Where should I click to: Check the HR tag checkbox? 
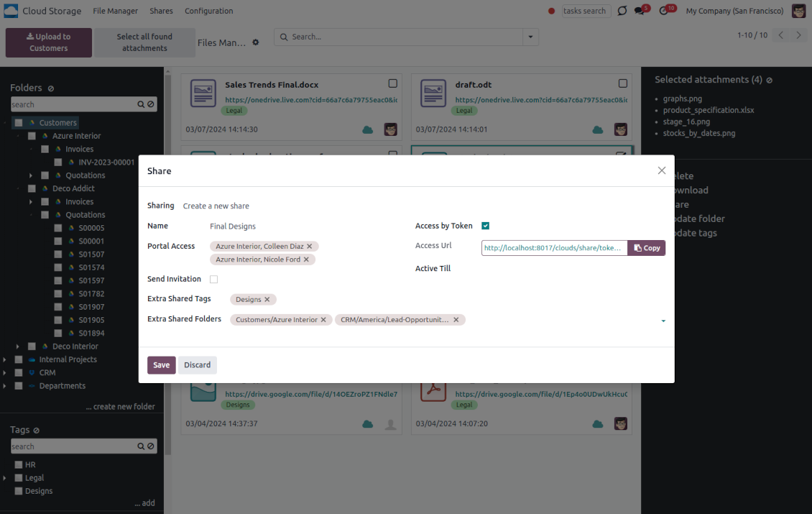tap(19, 465)
